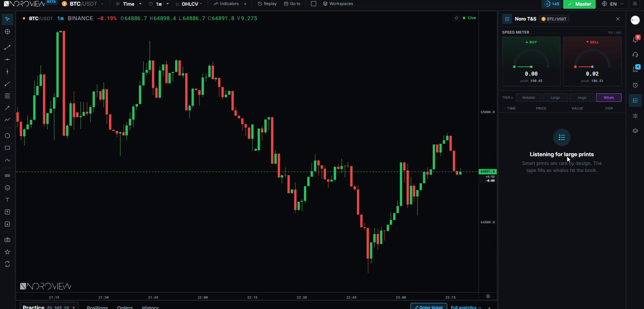Toggle the Notable tier filter

pyautogui.click(x=528, y=98)
